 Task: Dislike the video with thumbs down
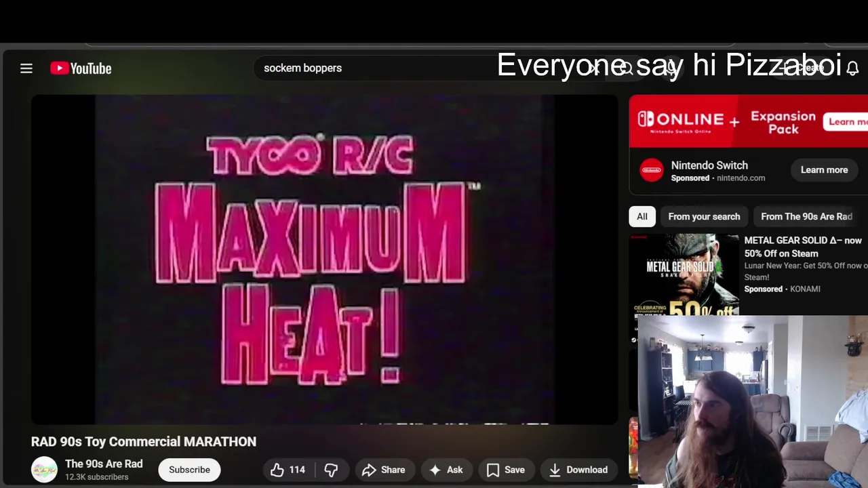click(x=331, y=470)
